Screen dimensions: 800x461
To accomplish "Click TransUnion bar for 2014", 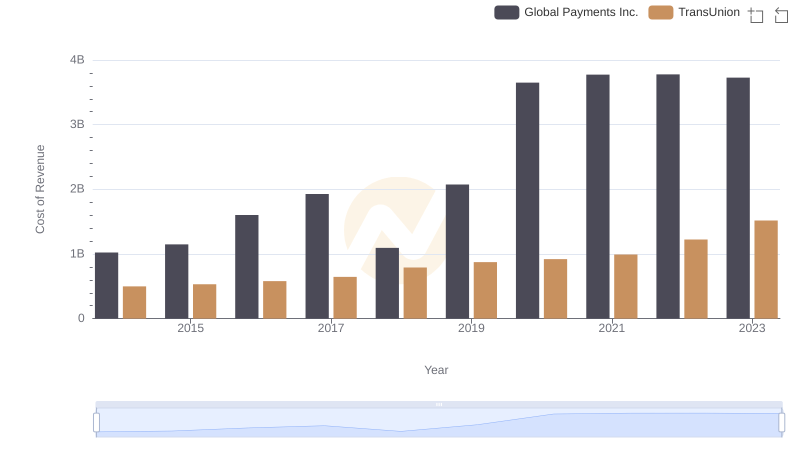I will pyautogui.click(x=135, y=302).
